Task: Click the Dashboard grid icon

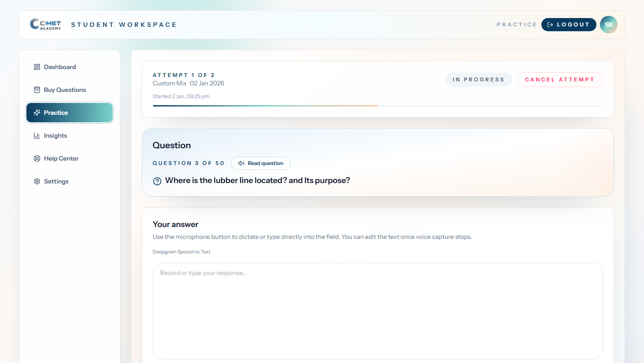Action: [37, 67]
